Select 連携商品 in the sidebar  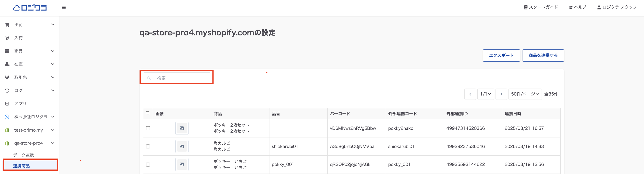(x=21, y=166)
